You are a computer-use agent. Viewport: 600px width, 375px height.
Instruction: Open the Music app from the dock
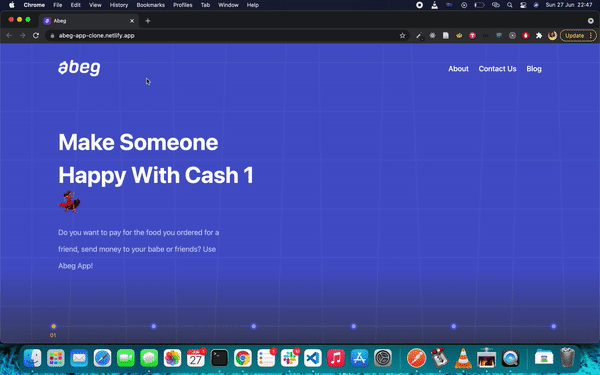point(336,359)
